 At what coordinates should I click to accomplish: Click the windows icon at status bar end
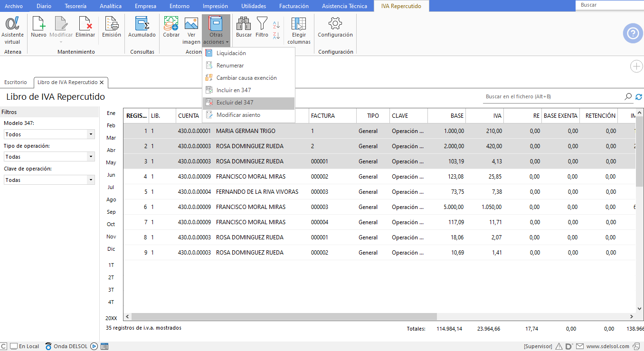pyautogui.click(x=637, y=346)
